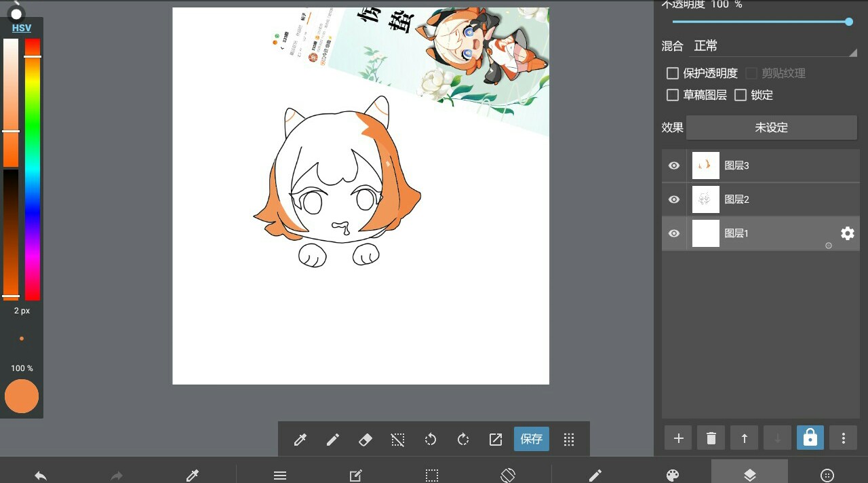Check the 草稿图层 option
Image resolution: width=868 pixels, height=483 pixels.
click(x=673, y=95)
